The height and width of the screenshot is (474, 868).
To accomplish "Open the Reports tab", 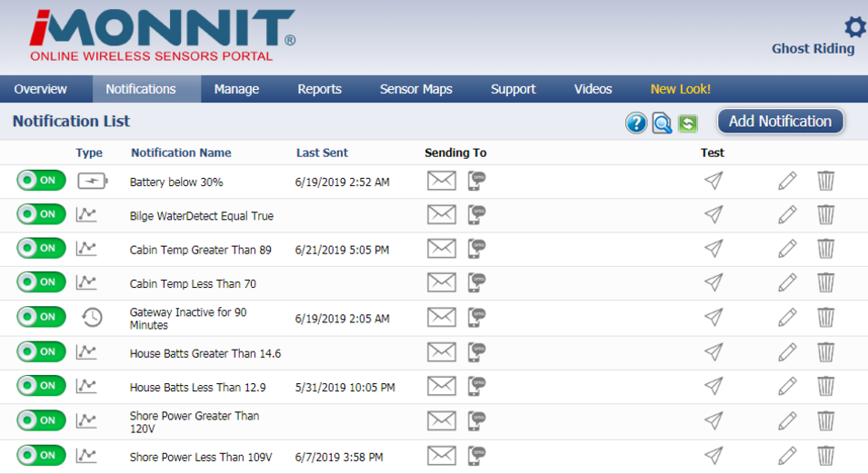I will [x=319, y=89].
